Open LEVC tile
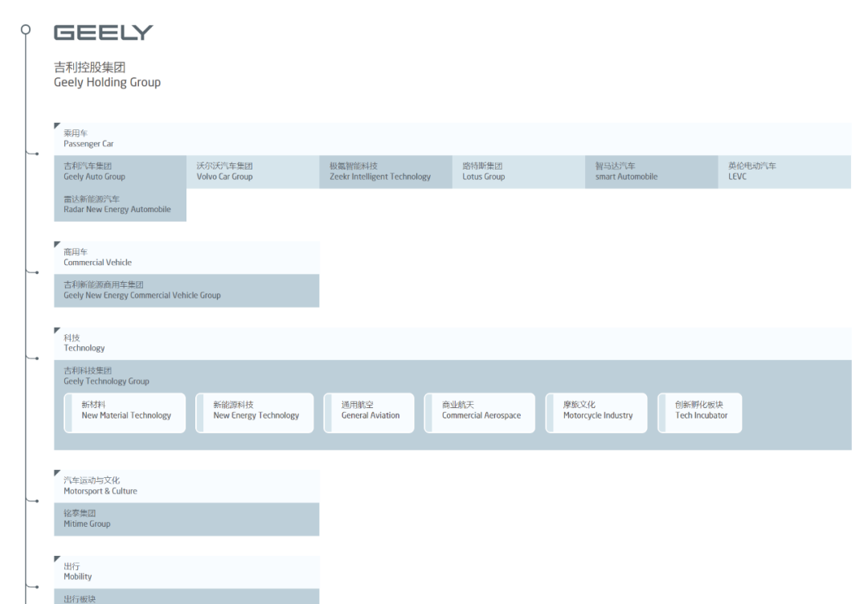Viewport: 868px width, 604px height. point(784,172)
